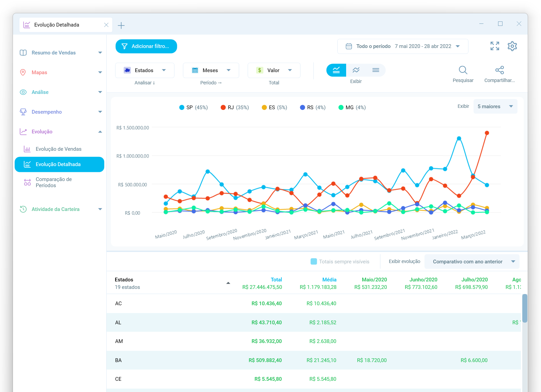Click the Média column header
This screenshot has width=541, height=392.
click(329, 280)
